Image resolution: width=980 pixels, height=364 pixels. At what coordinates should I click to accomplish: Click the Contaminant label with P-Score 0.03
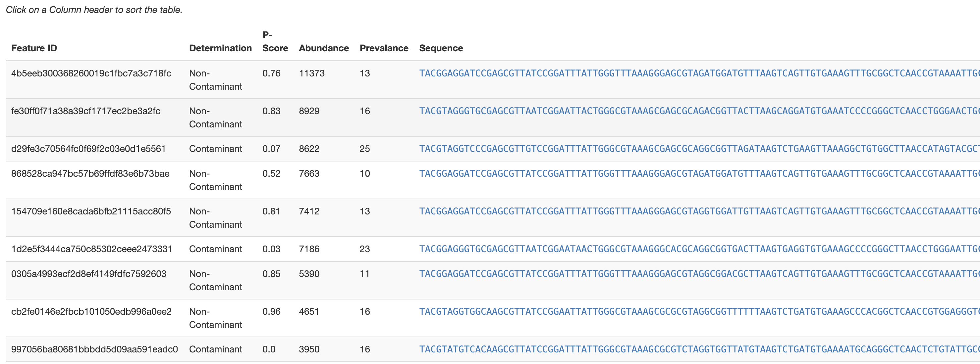pos(215,249)
